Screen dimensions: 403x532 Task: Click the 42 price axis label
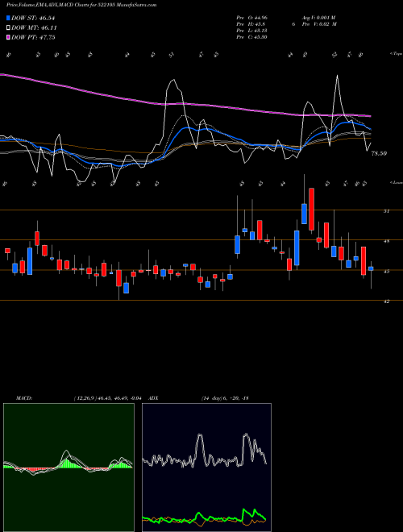click(386, 301)
